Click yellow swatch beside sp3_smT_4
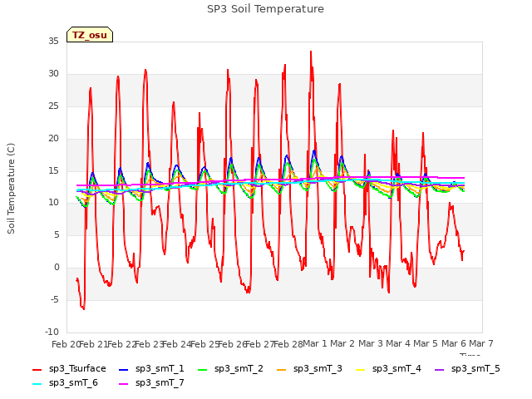Screen dimensions: 532x399 click(360, 370)
